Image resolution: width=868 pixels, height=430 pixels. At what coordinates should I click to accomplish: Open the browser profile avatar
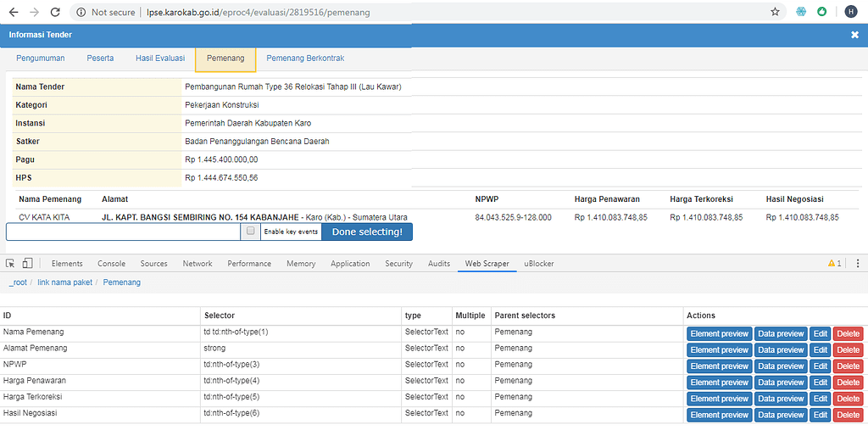tap(850, 13)
